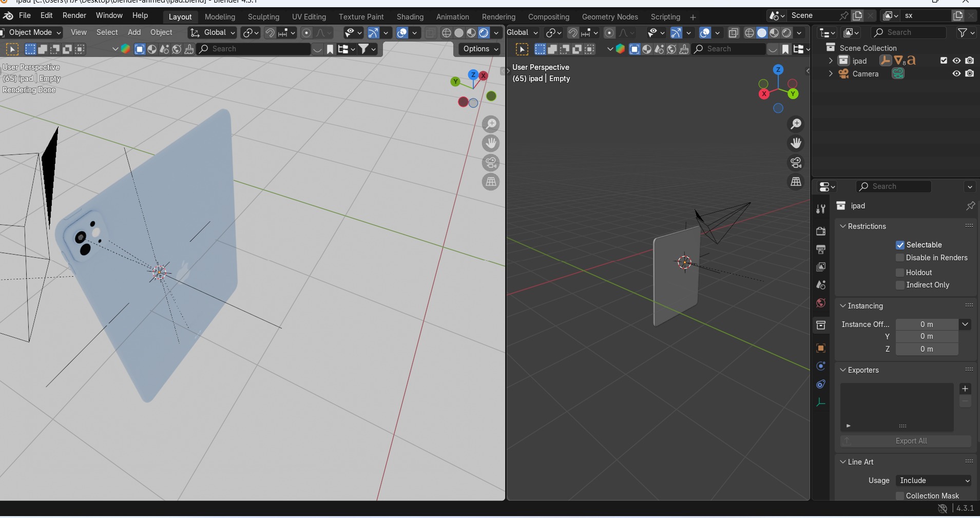Image resolution: width=980 pixels, height=518 pixels.
Task: Expand Camera collection in outliner
Action: click(831, 73)
